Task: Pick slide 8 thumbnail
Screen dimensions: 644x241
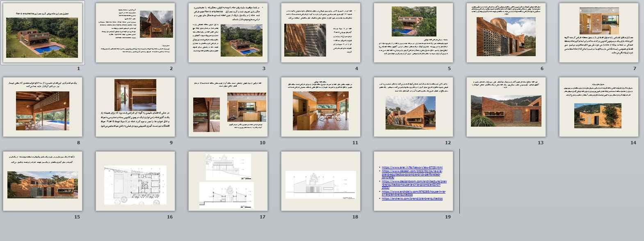Action: coord(43,107)
